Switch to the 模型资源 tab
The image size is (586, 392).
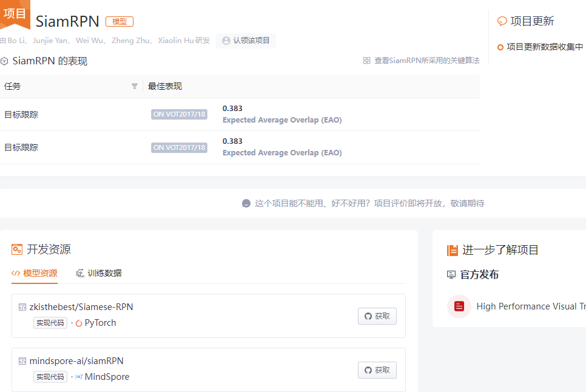point(35,273)
